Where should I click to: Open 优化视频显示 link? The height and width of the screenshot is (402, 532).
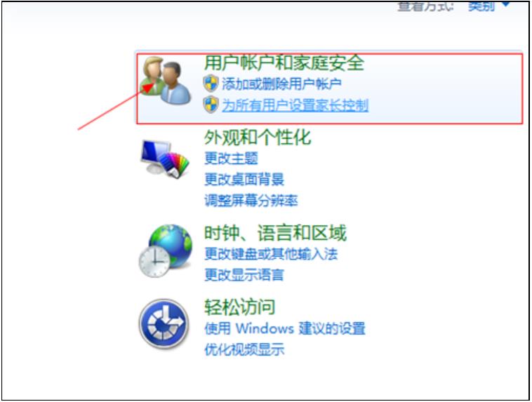pyautogui.click(x=244, y=349)
